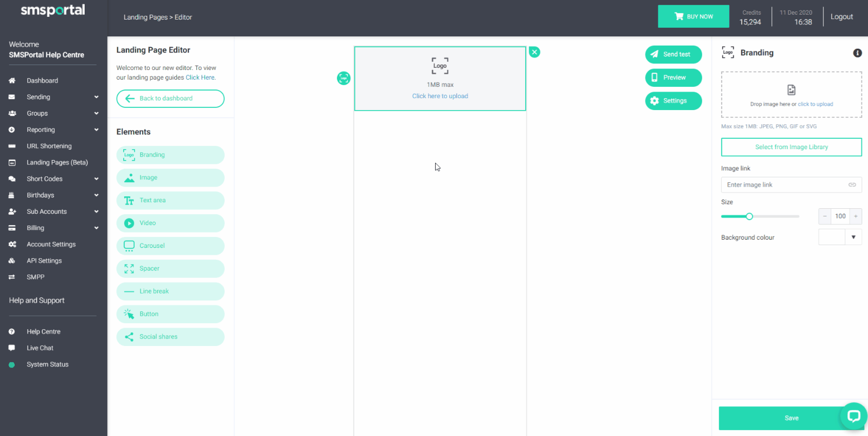Viewport: 868px width, 436px height.
Task: Open the background colour dropdown arrow
Action: [853, 237]
